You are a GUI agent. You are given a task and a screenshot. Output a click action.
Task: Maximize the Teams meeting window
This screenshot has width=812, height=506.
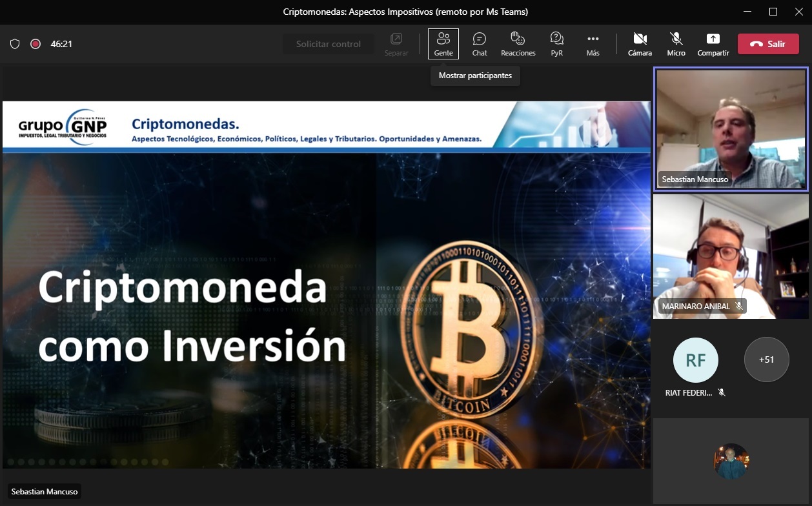pos(773,12)
